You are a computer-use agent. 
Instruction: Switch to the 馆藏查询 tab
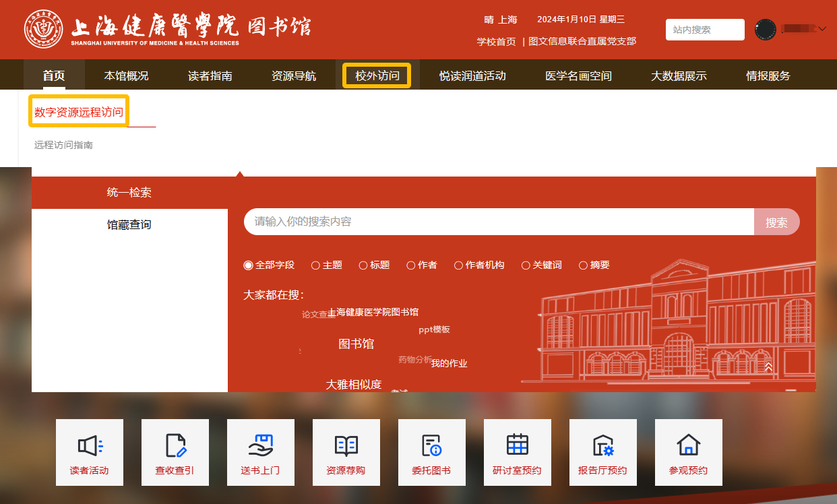click(129, 224)
